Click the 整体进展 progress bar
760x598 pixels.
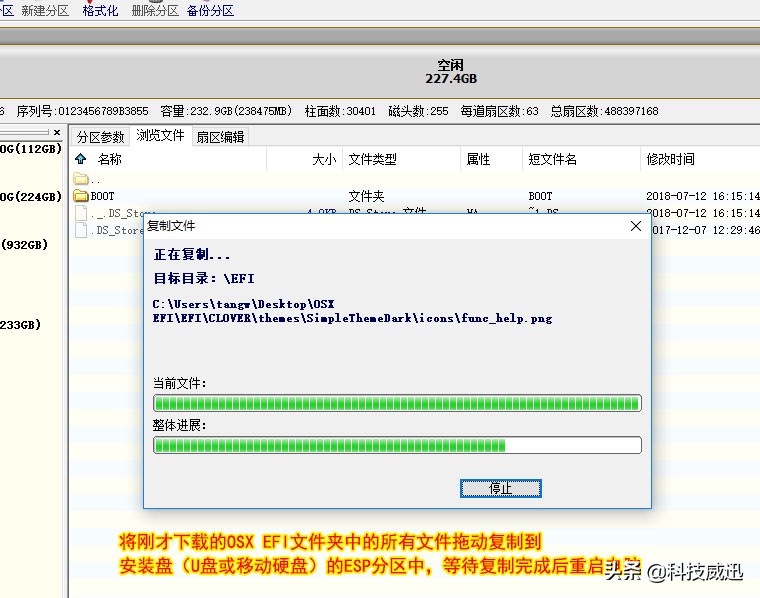point(397,445)
